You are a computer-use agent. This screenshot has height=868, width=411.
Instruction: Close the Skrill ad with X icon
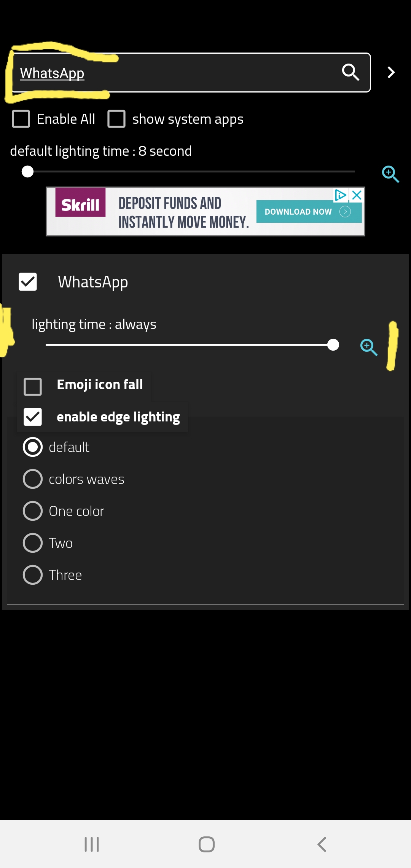[357, 195]
